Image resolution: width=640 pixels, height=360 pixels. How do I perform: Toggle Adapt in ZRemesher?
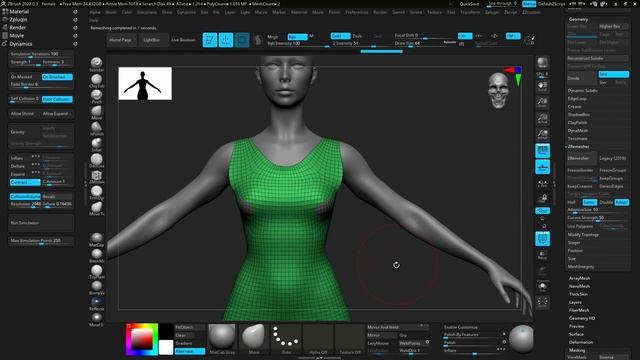tap(621, 202)
